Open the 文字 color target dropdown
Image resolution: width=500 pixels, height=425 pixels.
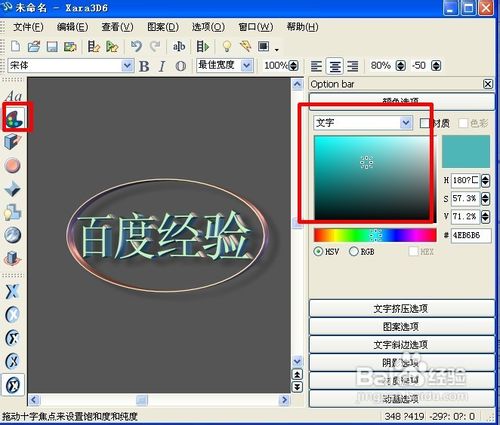406,123
